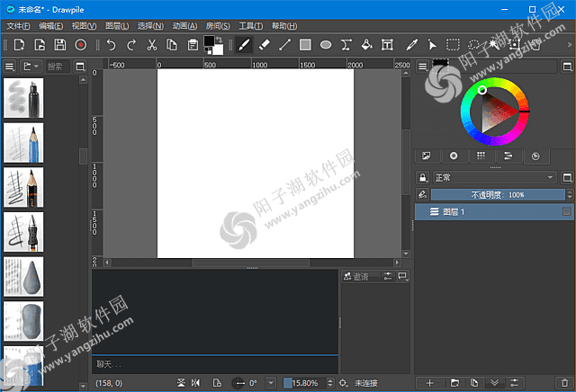Open the 房间(S) menu
Image resolution: width=576 pixels, height=392 pixels.
[x=218, y=26]
